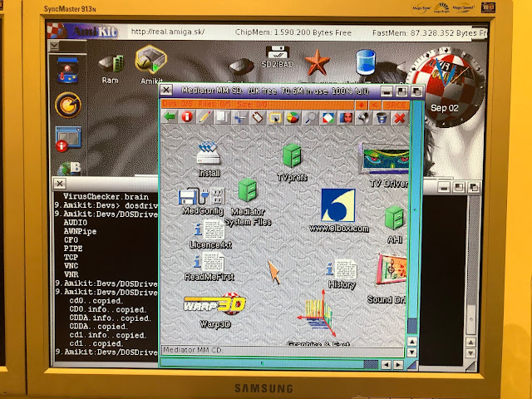Collapse the dock with the down arrow
The image size is (532, 399).
(x=54, y=45)
